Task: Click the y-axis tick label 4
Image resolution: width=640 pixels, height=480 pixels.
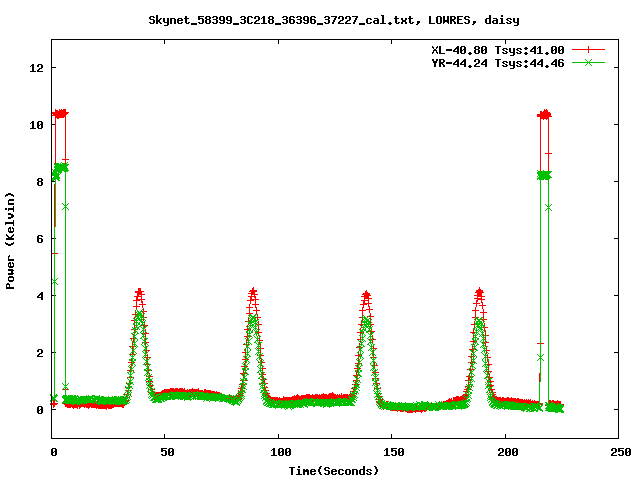Action: tap(40, 296)
